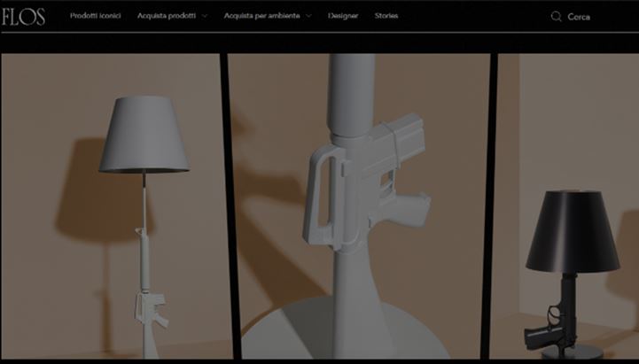Open the Stories section
Screen dimensions: 639x364
[386, 16]
